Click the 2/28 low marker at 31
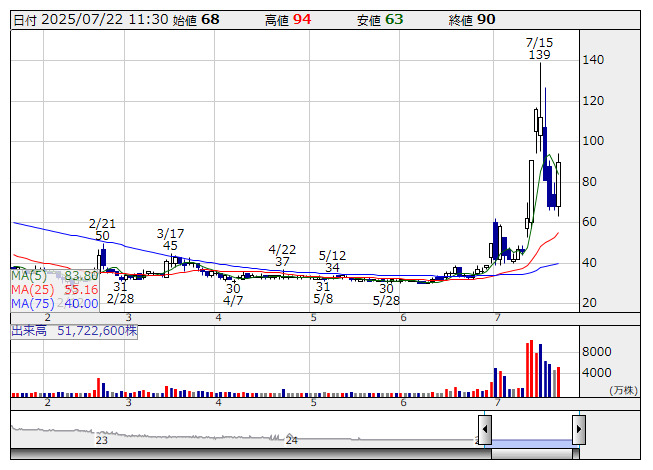Screen dimensions: 653x470 120,292
